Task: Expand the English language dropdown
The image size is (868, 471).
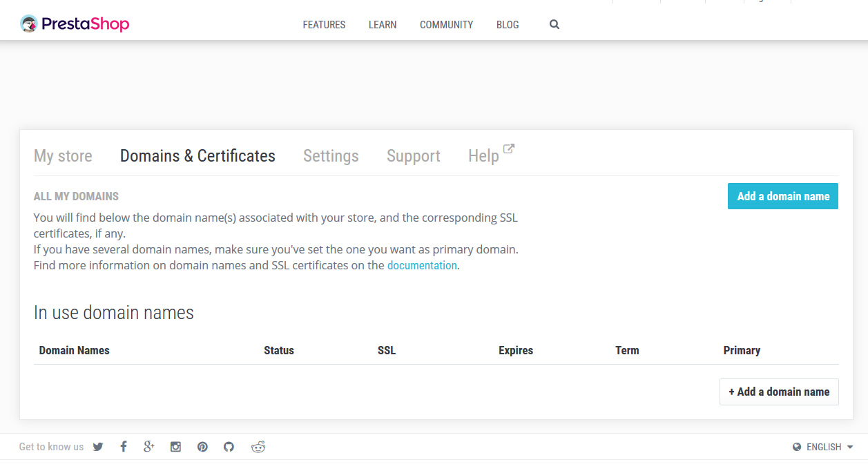Action: point(823,447)
